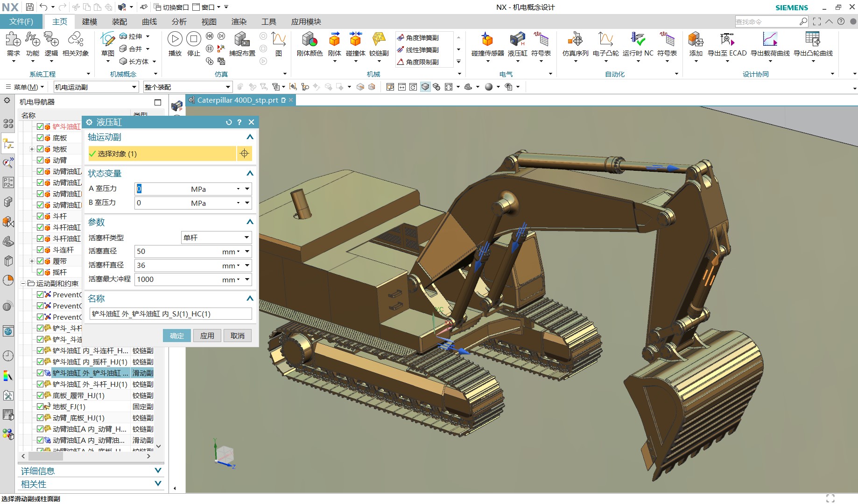Click the 电子凸轮 icon

point(605,39)
